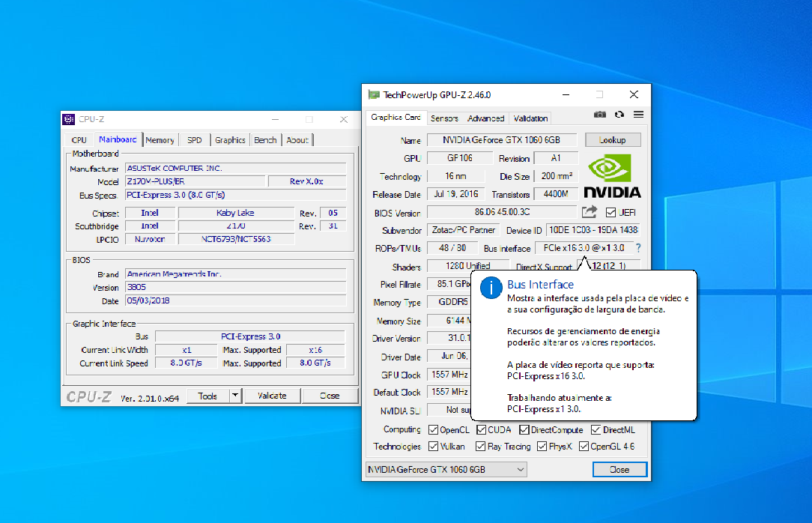Viewport: 812px width, 523px height.
Task: Click the blue info icon in the Bus Interface tooltip
Action: pyautogui.click(x=491, y=288)
